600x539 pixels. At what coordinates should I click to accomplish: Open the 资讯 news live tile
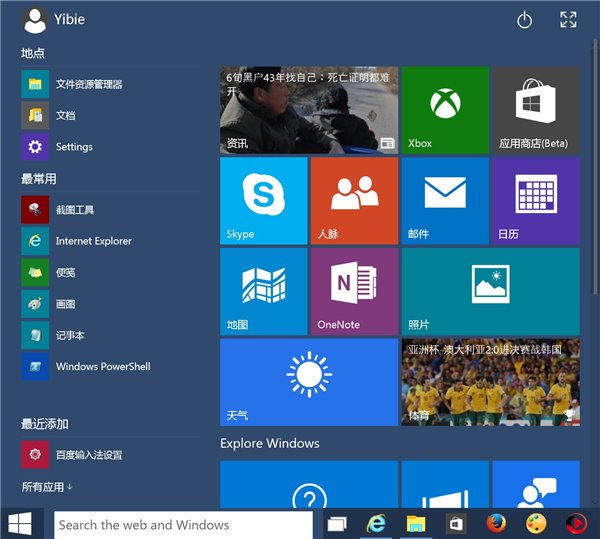pos(309,110)
